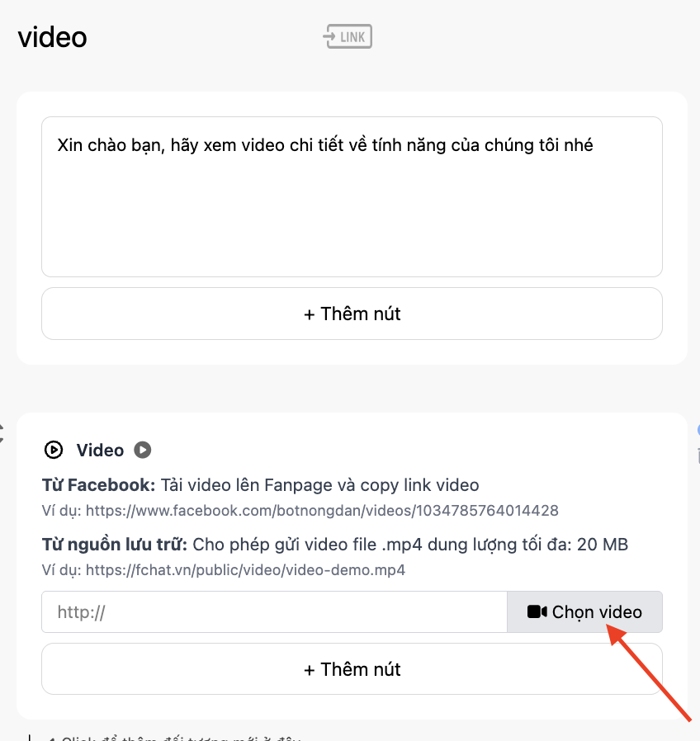This screenshot has width=700, height=741.
Task: Click the outlined play-circle icon before Video
Action: point(54,450)
